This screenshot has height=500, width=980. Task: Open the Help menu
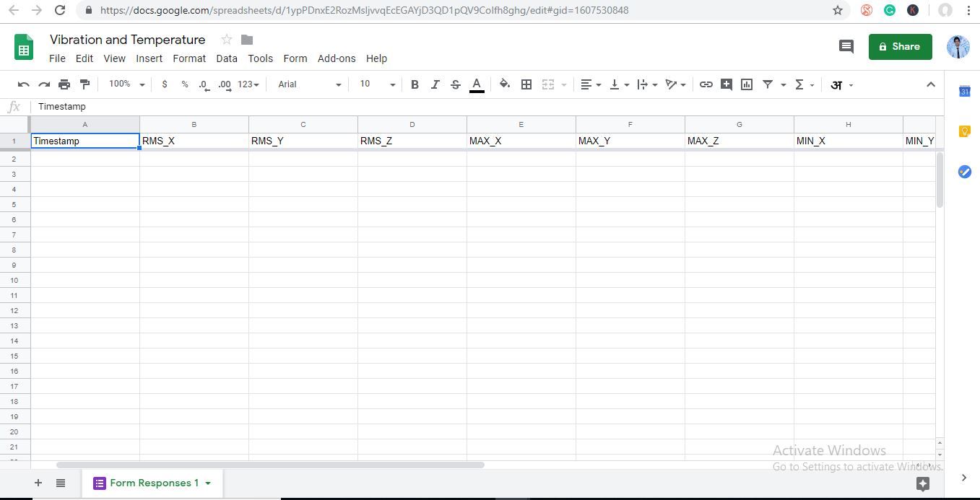tap(376, 58)
